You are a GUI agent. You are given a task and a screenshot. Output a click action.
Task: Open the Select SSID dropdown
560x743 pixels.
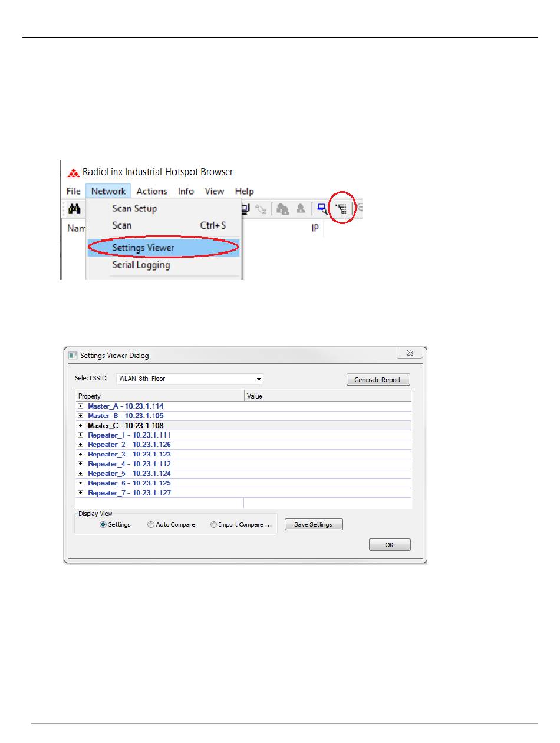tap(189, 379)
